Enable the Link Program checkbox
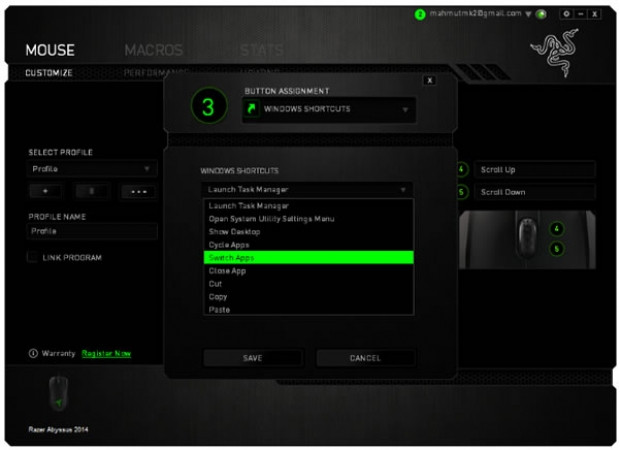620x450 pixels. click(32, 257)
